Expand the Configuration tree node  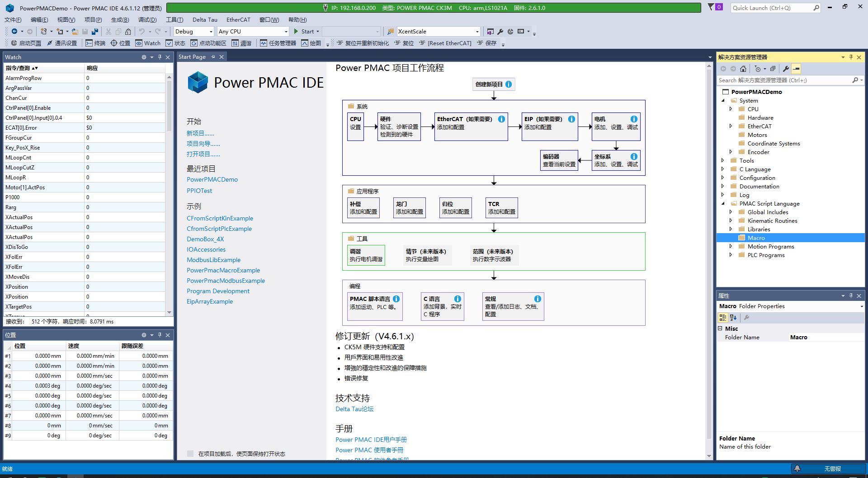point(722,178)
